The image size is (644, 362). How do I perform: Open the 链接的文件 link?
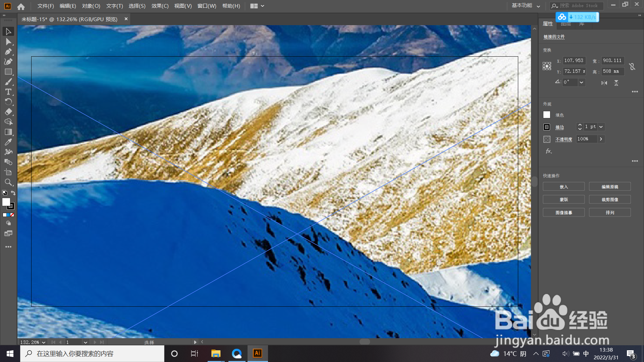coord(554,37)
